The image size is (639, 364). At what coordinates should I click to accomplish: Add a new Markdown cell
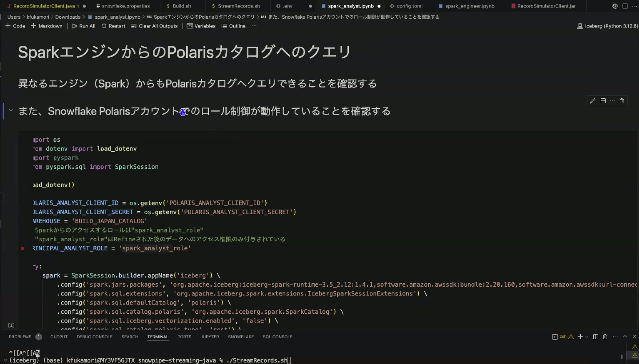tap(47, 26)
